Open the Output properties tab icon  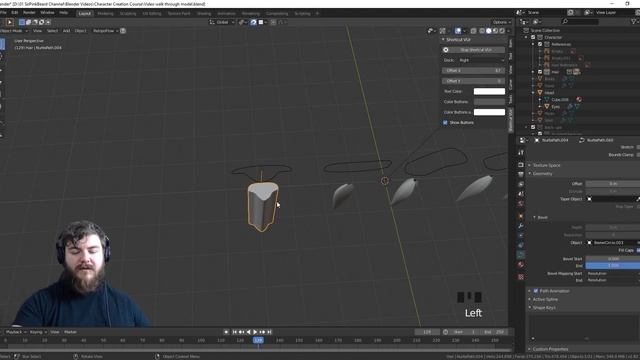520,174
